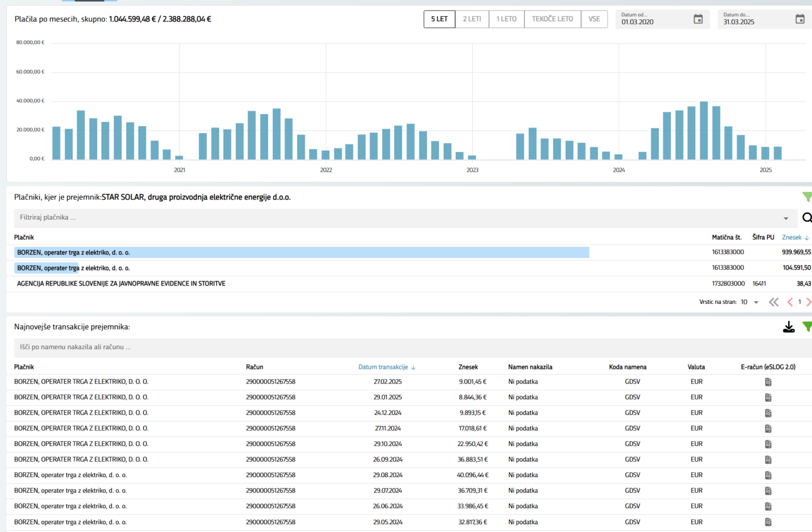Open the 'Datum do' calendar picker
Viewport: 812px width, 532px height.
(x=799, y=19)
